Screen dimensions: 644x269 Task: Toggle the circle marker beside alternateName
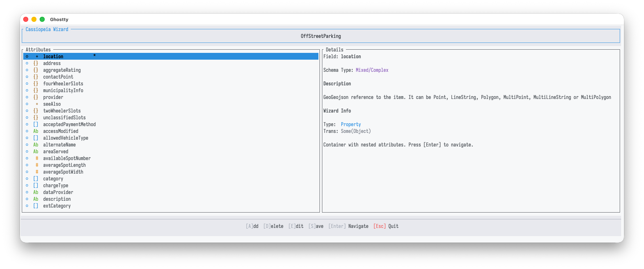[x=27, y=145]
